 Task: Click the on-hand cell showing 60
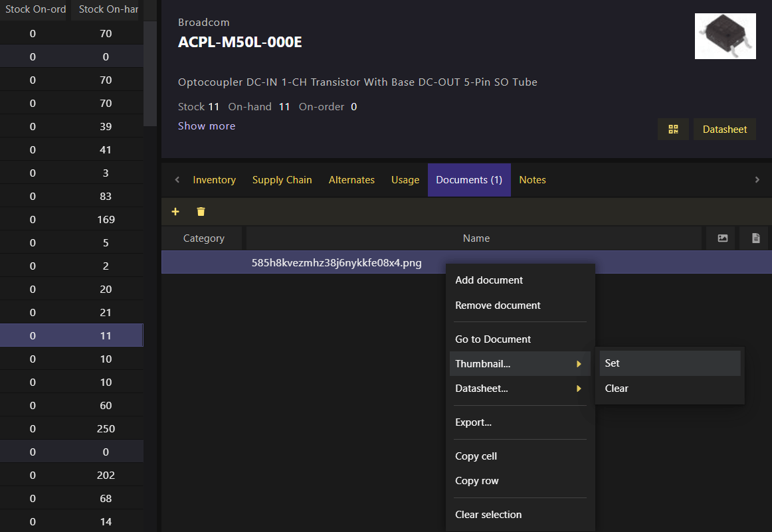tap(106, 406)
